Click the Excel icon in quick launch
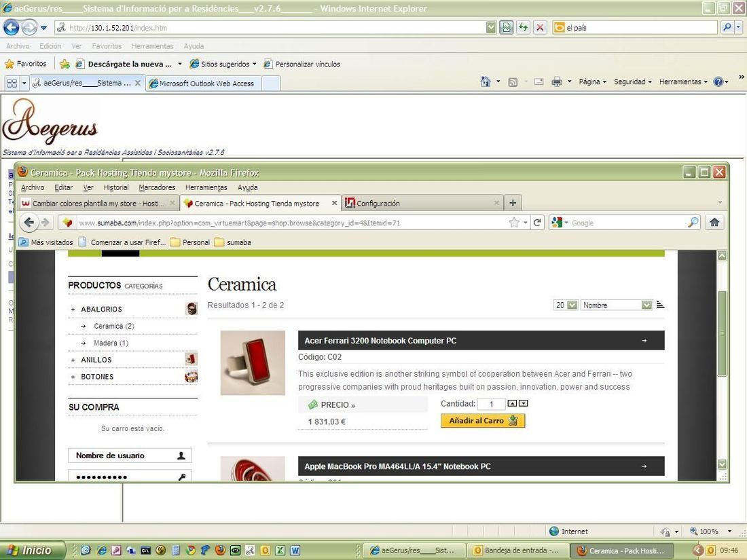This screenshot has width=747, height=560. (280, 550)
